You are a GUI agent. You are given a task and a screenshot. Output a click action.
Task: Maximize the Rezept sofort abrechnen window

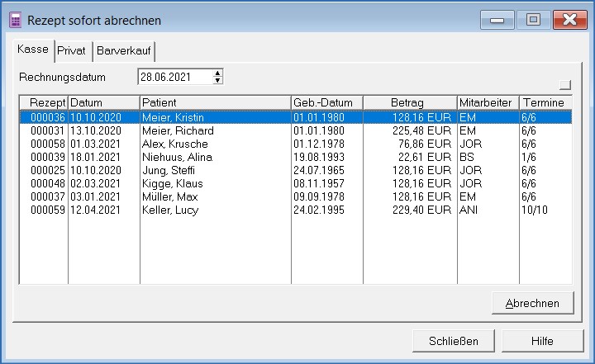pyautogui.click(x=533, y=20)
